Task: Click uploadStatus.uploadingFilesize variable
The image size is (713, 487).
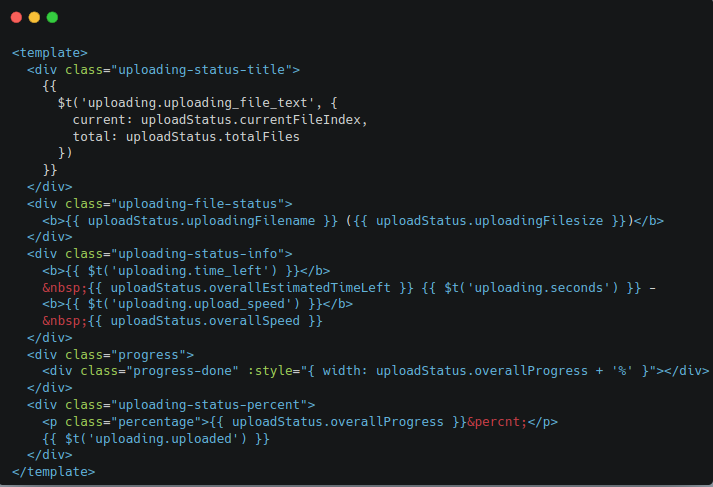Action: pyautogui.click(x=490, y=221)
